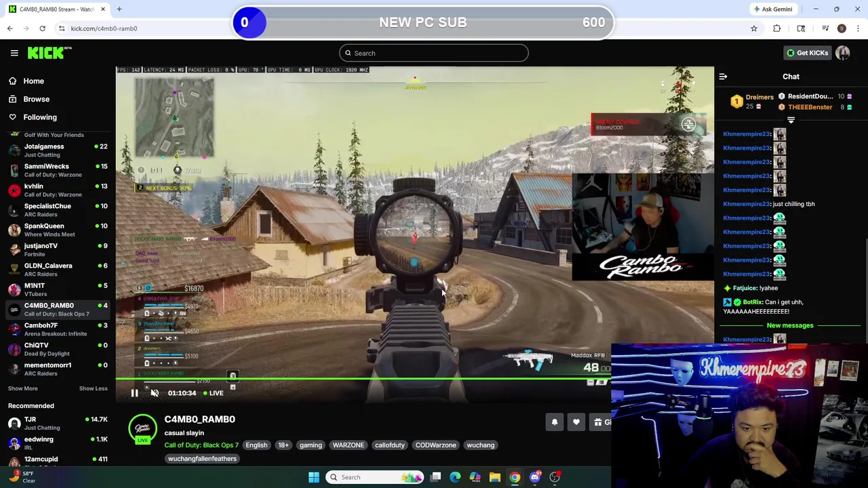Open M1N1T channel in sidebar

click(58, 289)
